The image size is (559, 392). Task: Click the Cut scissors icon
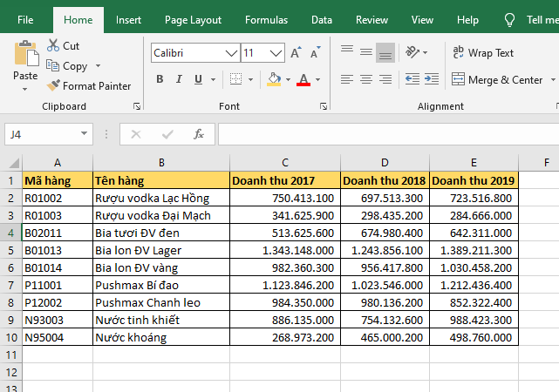54,45
